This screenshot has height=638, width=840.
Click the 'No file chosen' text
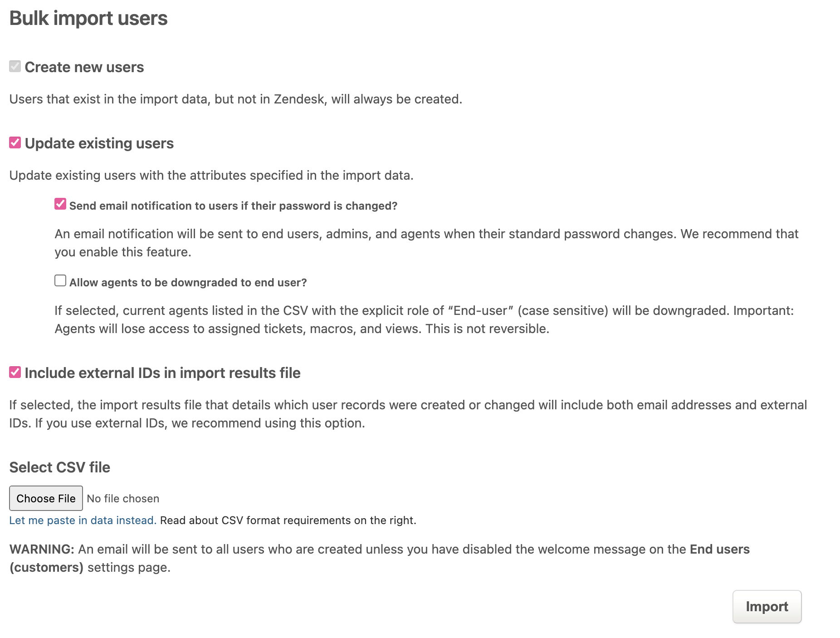click(123, 499)
